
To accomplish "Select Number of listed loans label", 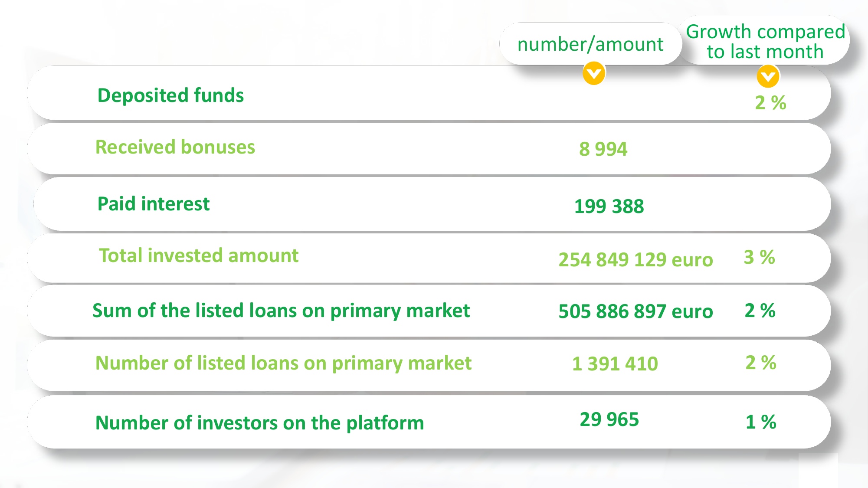I will 283,364.
